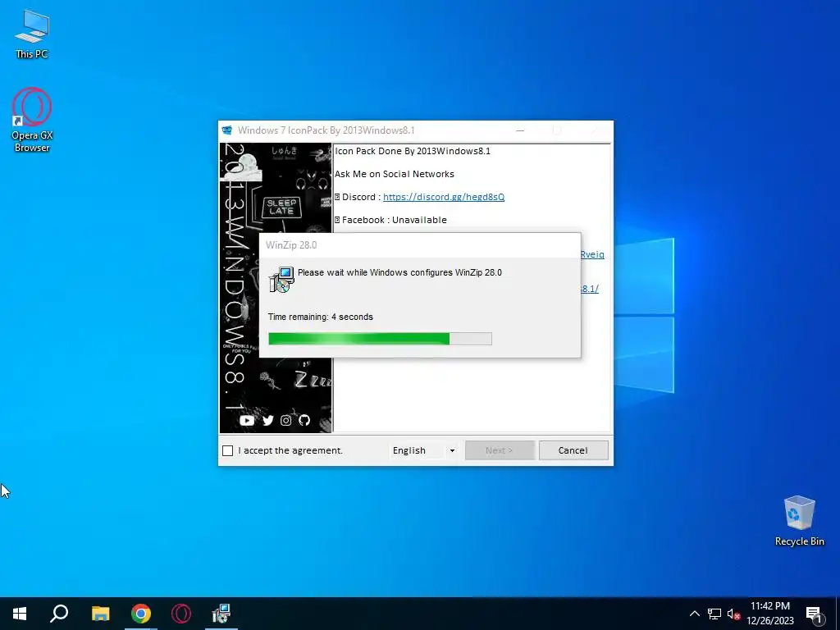Open This PC desktop icon

pos(32,34)
